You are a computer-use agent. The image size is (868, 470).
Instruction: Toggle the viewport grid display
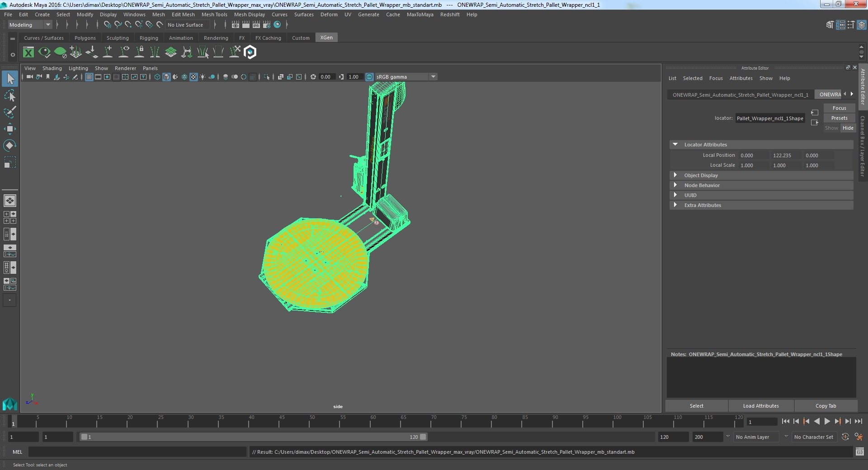click(x=89, y=77)
